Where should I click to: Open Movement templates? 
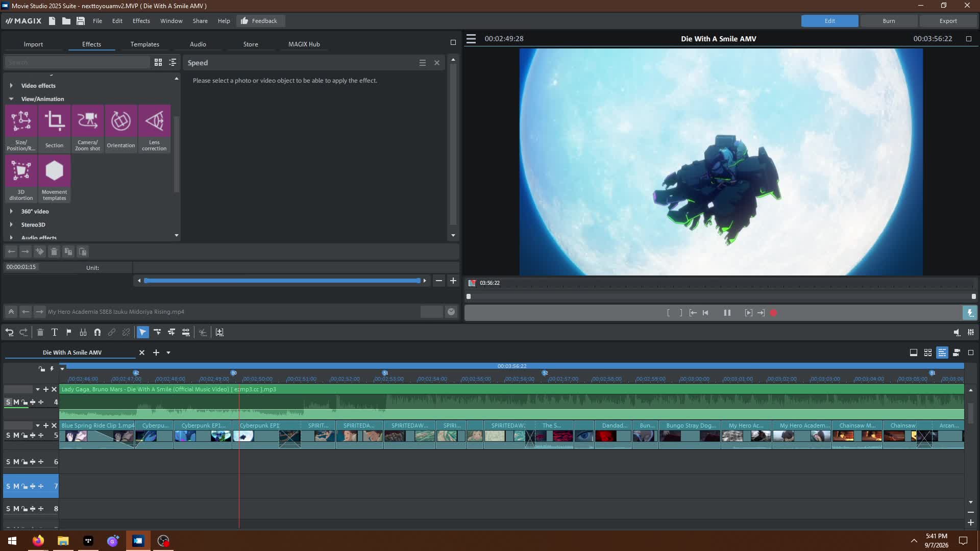click(54, 179)
